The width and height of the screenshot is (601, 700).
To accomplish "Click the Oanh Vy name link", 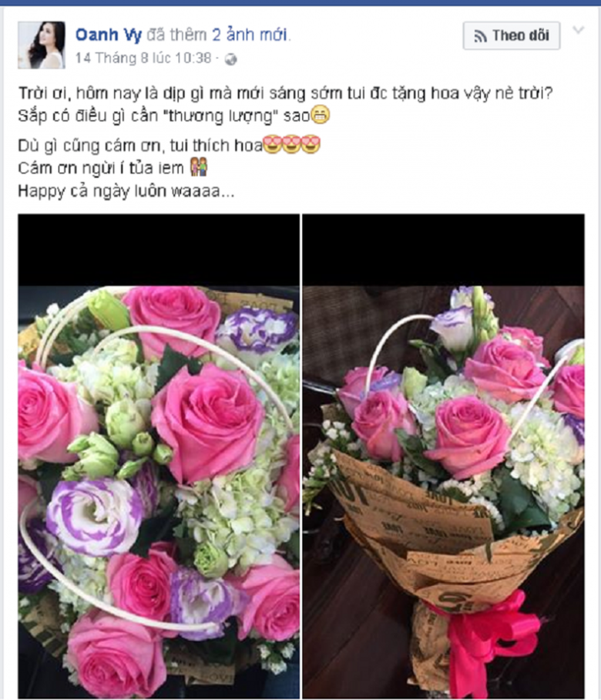I will pyautogui.click(x=109, y=35).
